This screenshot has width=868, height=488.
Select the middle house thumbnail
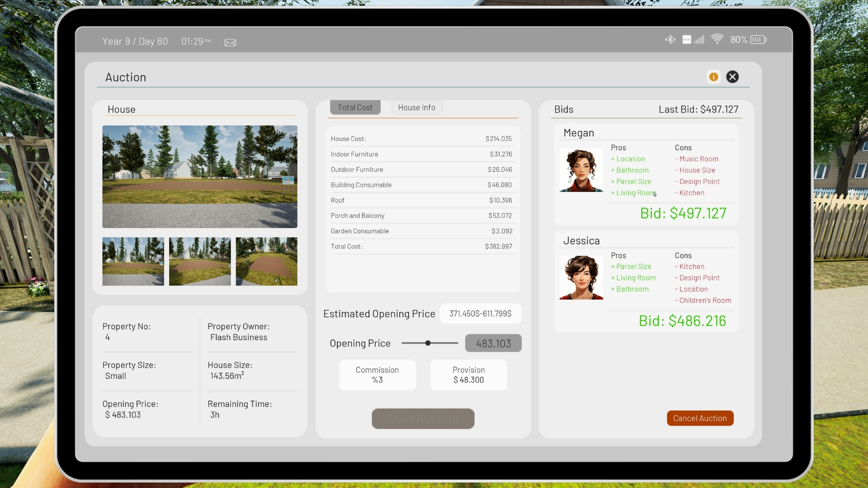200,262
